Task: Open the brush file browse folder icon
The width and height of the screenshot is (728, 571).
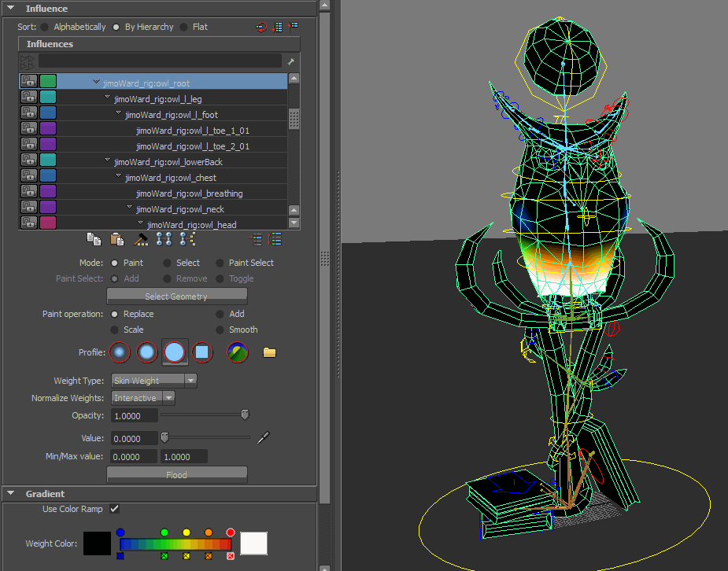Action: coord(270,352)
